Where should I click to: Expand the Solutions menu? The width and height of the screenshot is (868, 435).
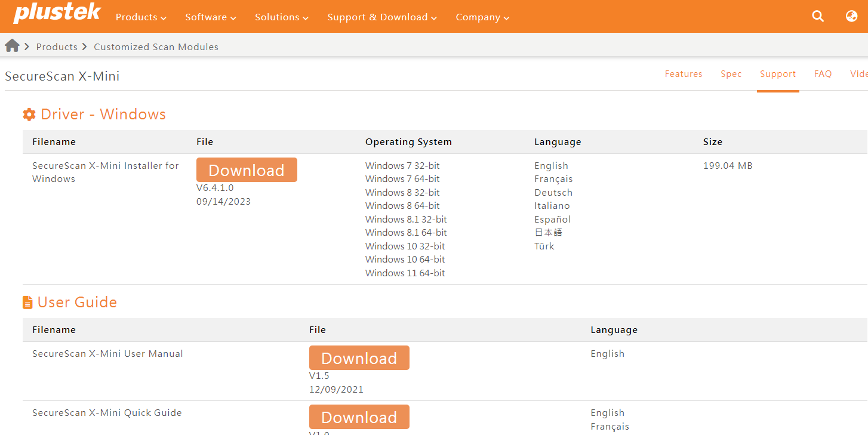pyautogui.click(x=282, y=17)
